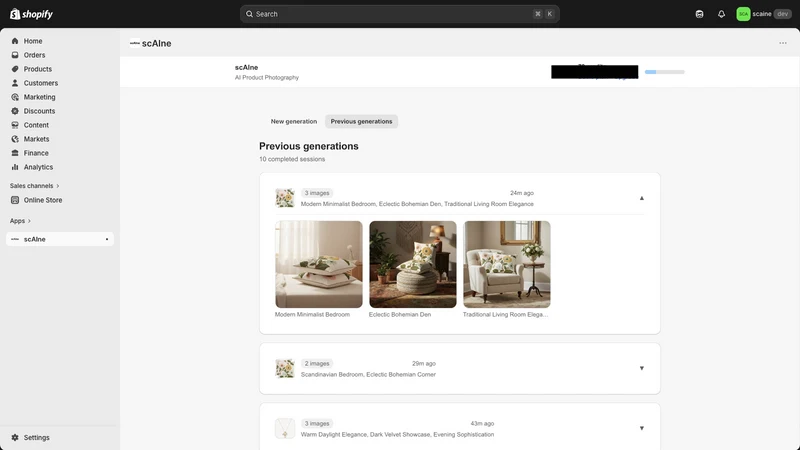This screenshot has width=800, height=450.
Task: Navigate to the Products page
Action: coord(38,69)
